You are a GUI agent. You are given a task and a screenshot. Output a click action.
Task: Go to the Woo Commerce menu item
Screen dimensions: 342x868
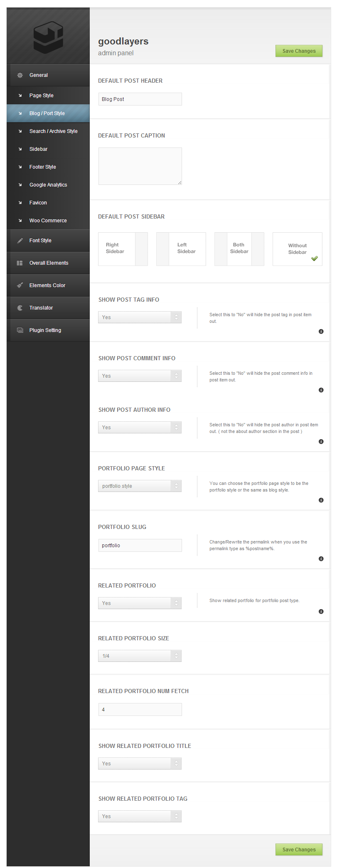48,221
